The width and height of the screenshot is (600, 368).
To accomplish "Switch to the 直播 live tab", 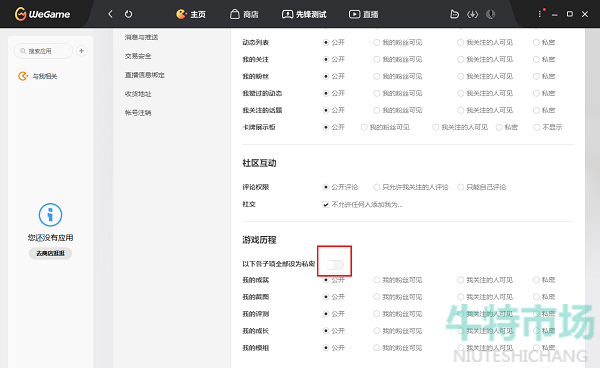I will point(364,14).
